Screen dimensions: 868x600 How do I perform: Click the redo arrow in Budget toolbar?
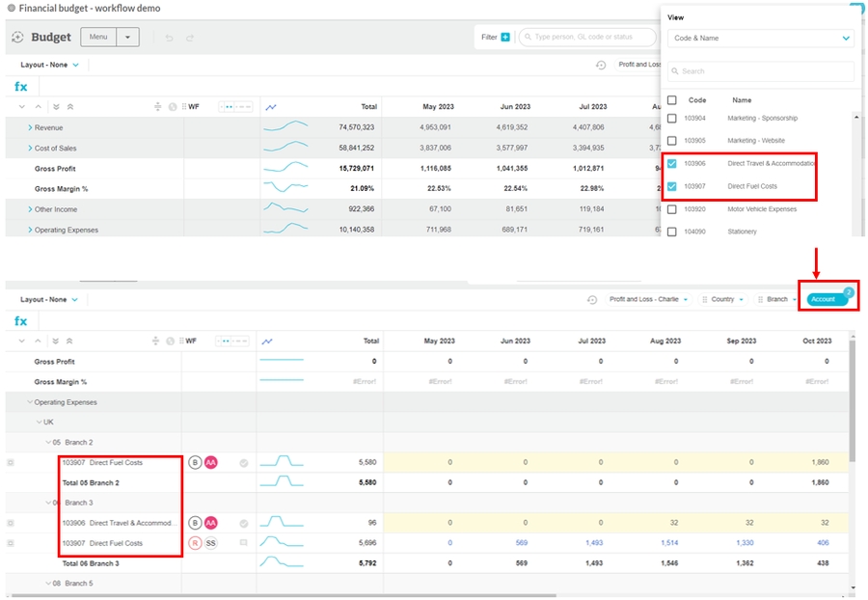(190, 38)
